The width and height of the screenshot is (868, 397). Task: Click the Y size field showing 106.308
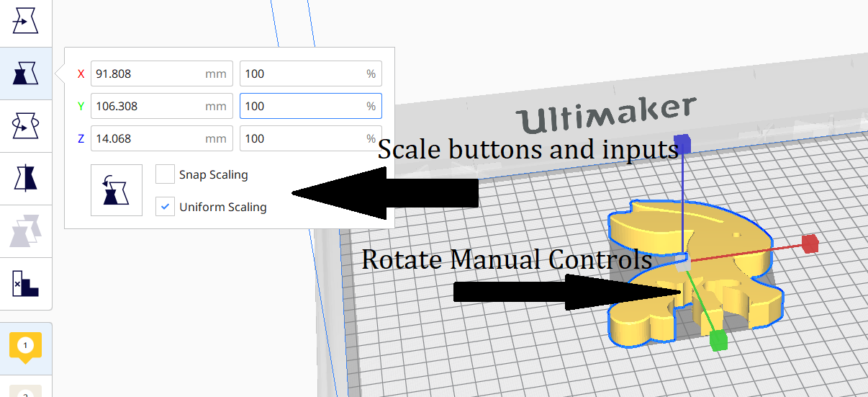(x=148, y=106)
